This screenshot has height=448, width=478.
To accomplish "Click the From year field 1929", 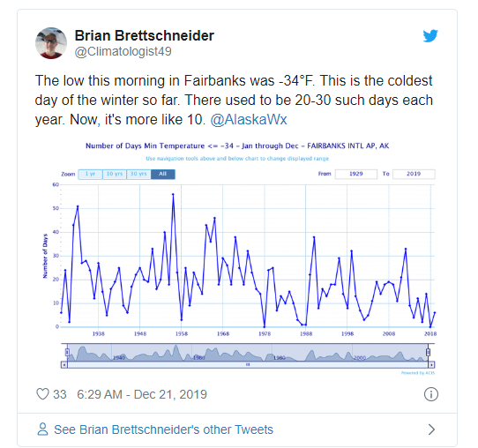I will pos(356,174).
